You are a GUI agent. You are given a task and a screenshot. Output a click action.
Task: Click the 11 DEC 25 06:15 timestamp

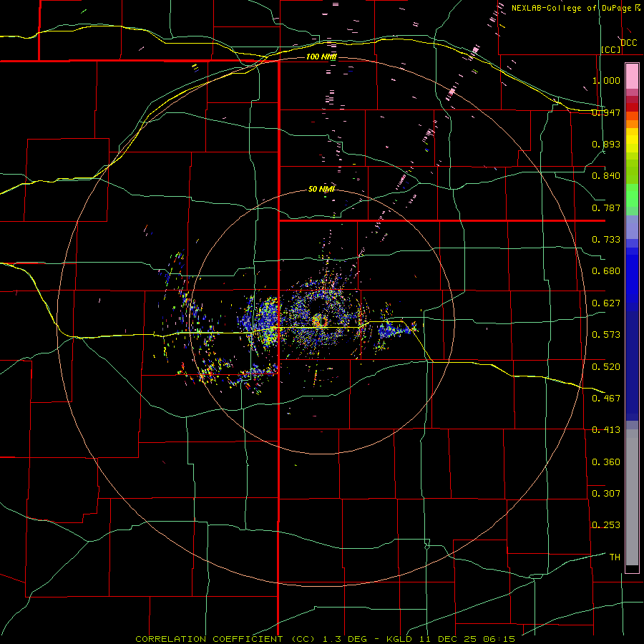[x=467, y=639]
